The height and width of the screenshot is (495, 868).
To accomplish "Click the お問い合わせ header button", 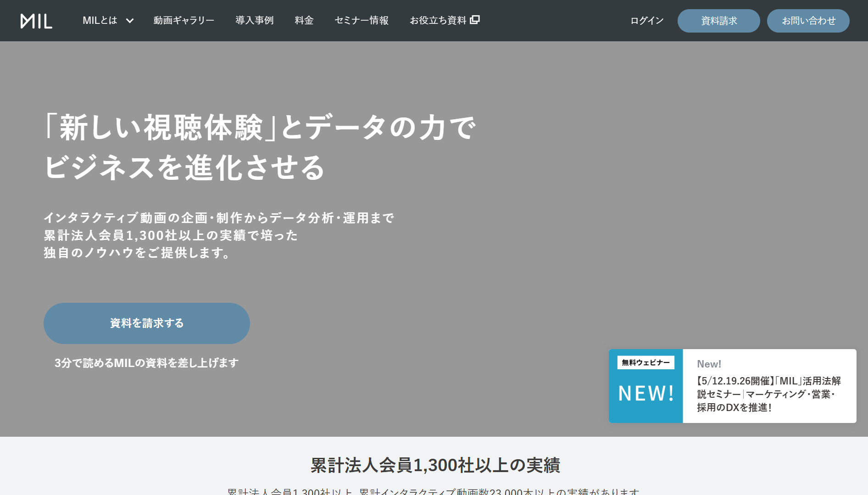I will click(x=808, y=21).
